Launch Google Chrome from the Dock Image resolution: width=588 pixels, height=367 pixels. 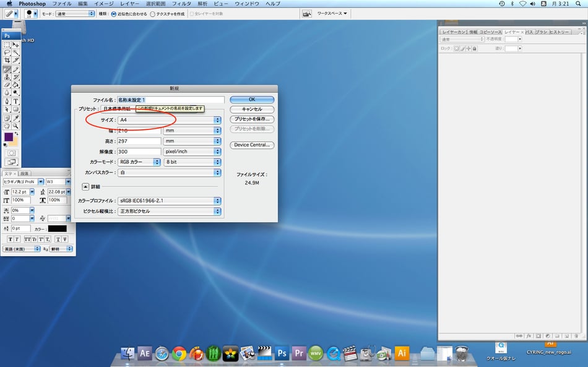[x=179, y=353]
